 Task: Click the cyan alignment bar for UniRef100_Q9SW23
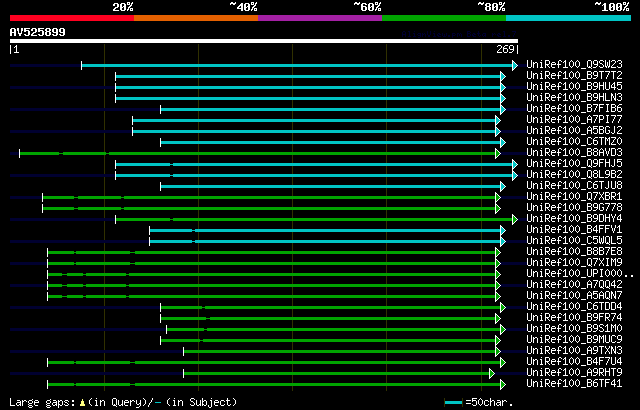point(299,65)
